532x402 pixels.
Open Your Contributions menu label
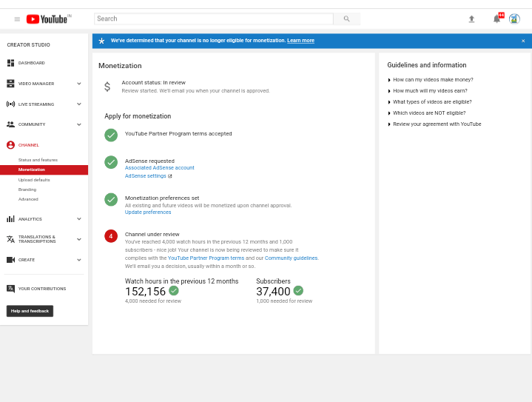pos(42,289)
